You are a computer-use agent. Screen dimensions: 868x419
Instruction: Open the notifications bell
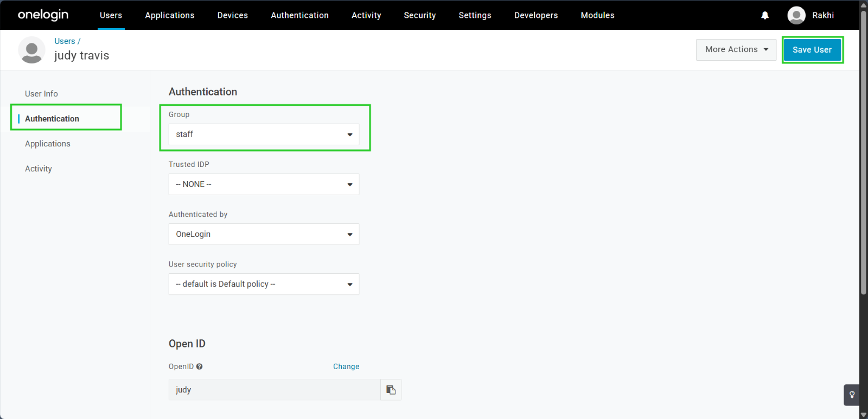click(765, 15)
